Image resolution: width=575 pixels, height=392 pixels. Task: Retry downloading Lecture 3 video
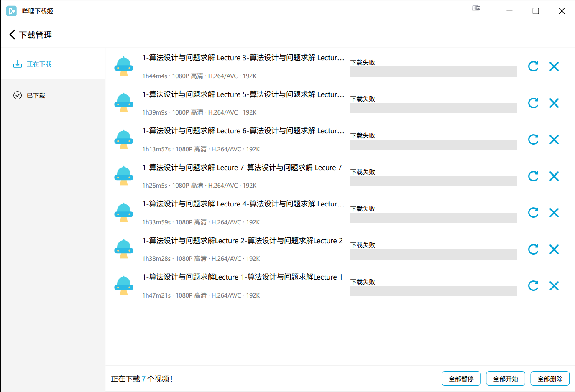pos(533,66)
